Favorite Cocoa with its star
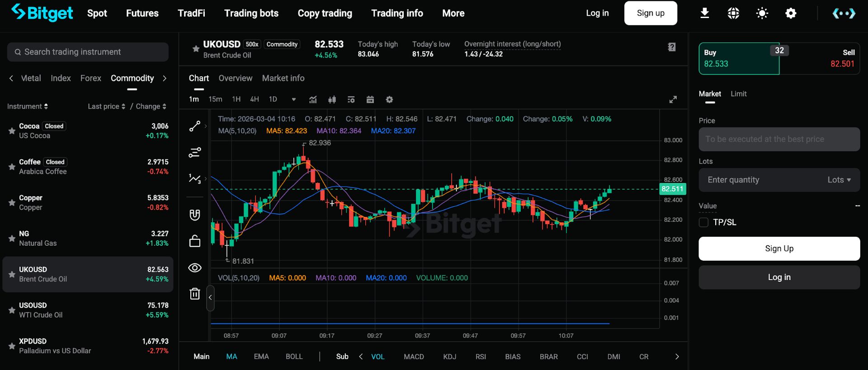868x370 pixels. click(12, 131)
